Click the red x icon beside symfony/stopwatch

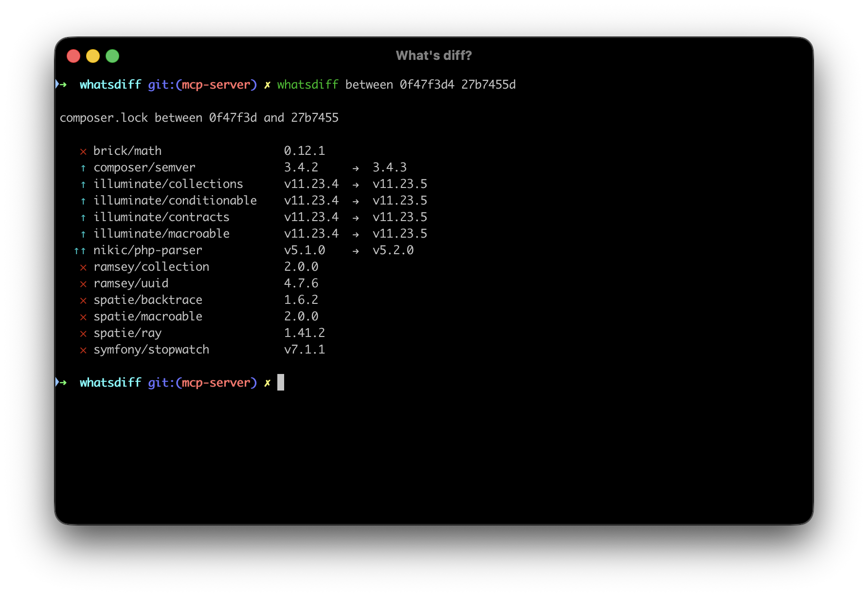click(83, 350)
